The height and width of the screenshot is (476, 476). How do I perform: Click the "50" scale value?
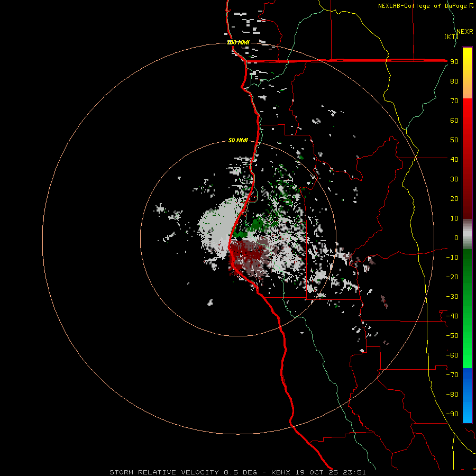point(454,140)
